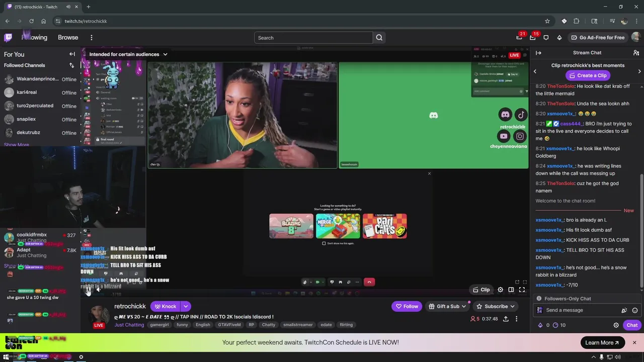Image resolution: width=644 pixels, height=362 pixels.
Task: Click the Learn More banner button
Action: coord(602,343)
